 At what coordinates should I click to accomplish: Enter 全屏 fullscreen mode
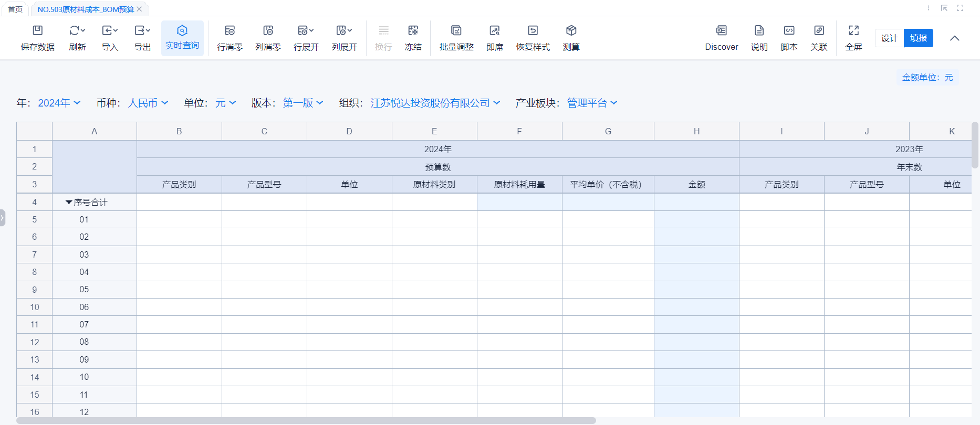(854, 31)
